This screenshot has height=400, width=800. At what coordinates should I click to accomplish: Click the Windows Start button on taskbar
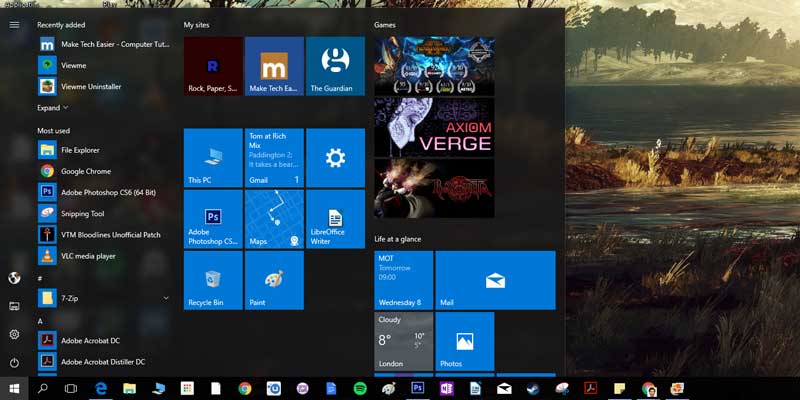(x=14, y=388)
